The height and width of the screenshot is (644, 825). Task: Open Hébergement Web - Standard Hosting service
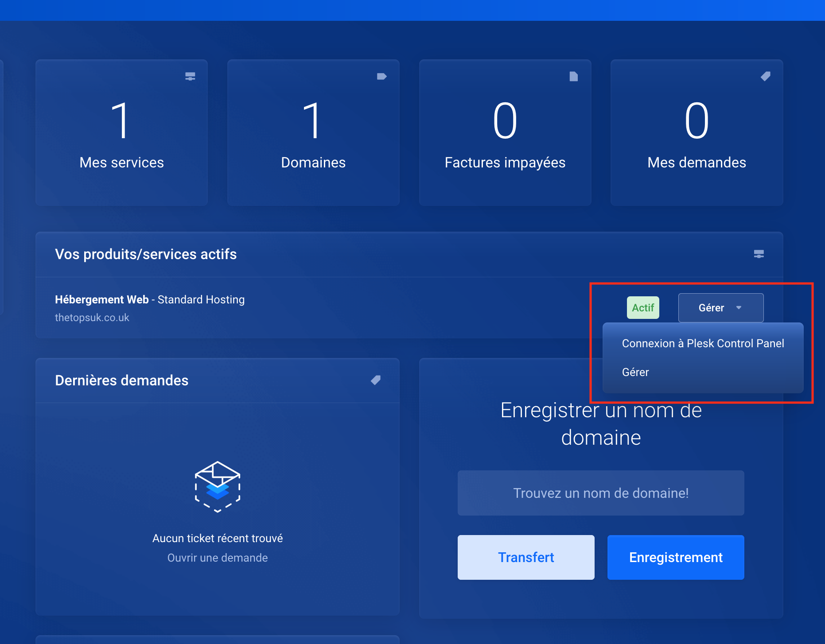point(149,299)
